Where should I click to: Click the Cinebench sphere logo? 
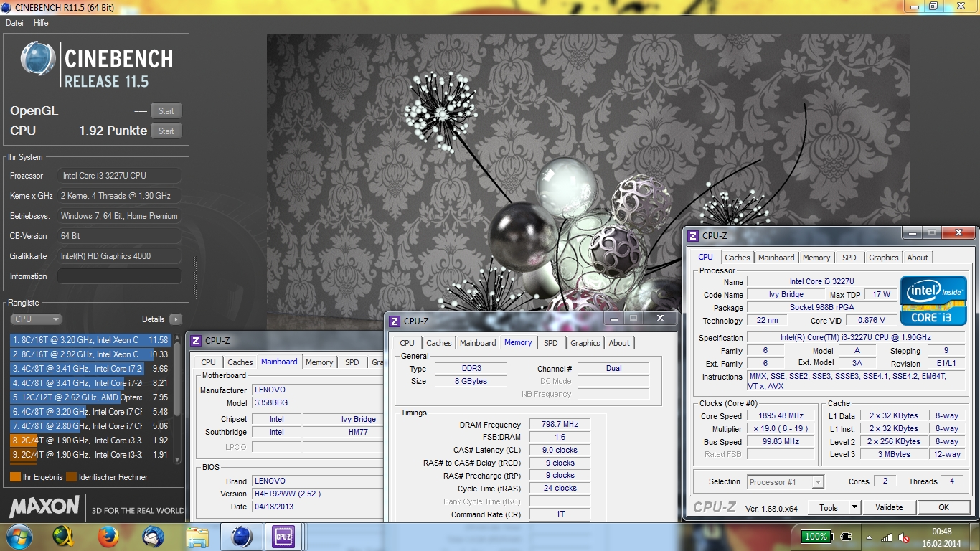click(38, 58)
